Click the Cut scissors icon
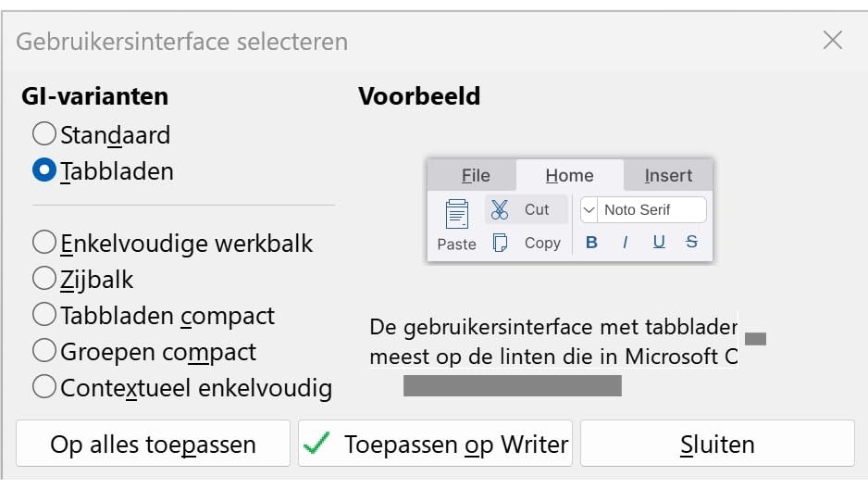868x489 pixels. click(x=500, y=209)
